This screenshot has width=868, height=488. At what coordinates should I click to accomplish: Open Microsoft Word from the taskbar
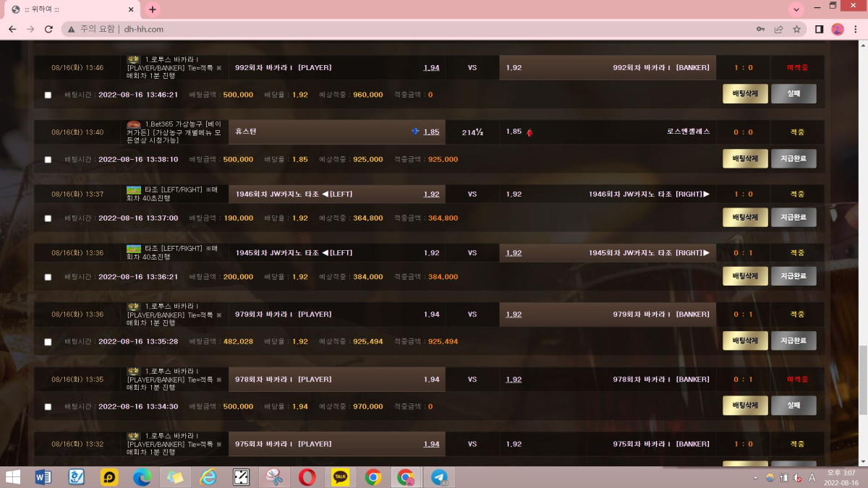tap(43, 477)
